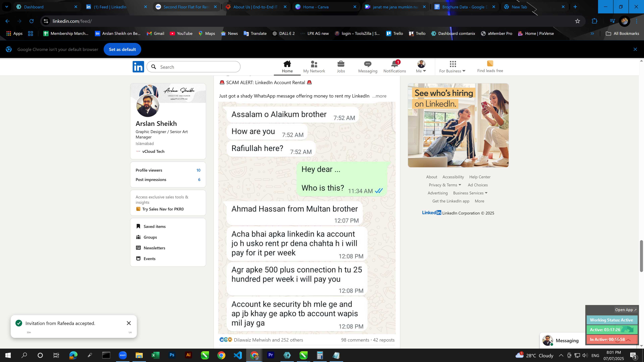
Task: Open the tab search dropdown arrow
Action: click(x=7, y=7)
